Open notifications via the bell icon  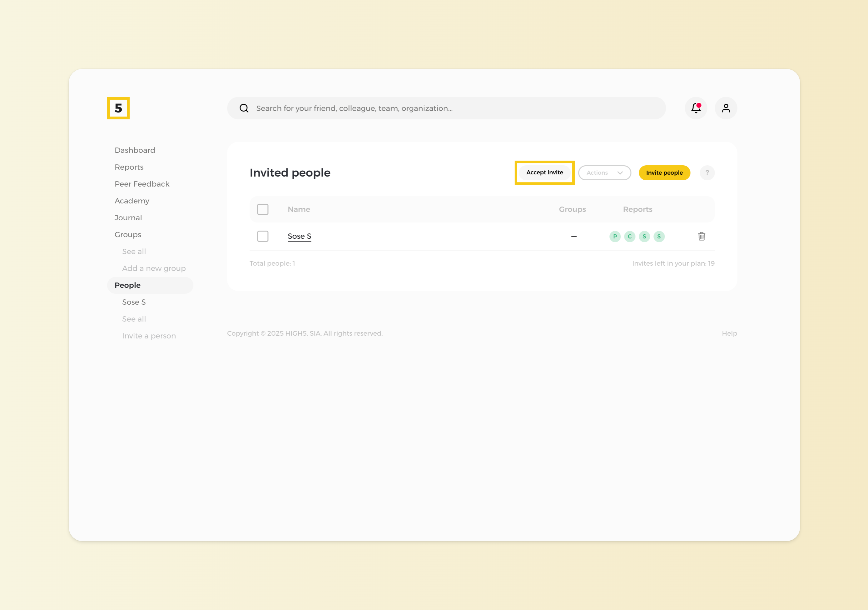point(696,108)
